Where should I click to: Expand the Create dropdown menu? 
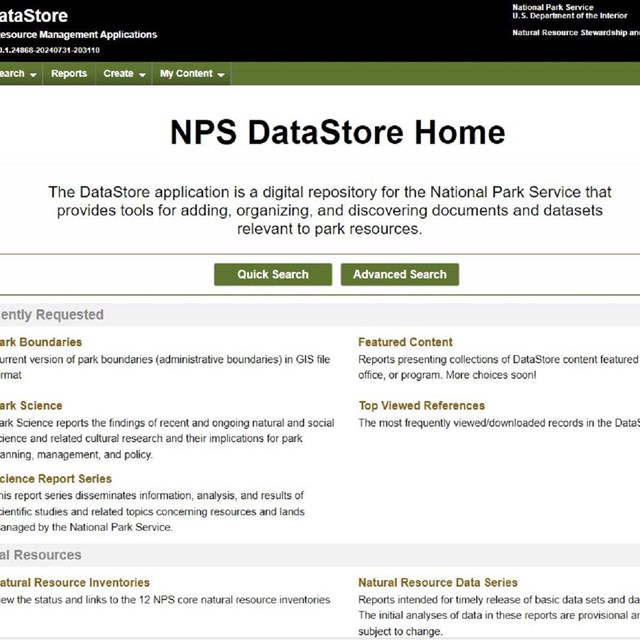124,74
